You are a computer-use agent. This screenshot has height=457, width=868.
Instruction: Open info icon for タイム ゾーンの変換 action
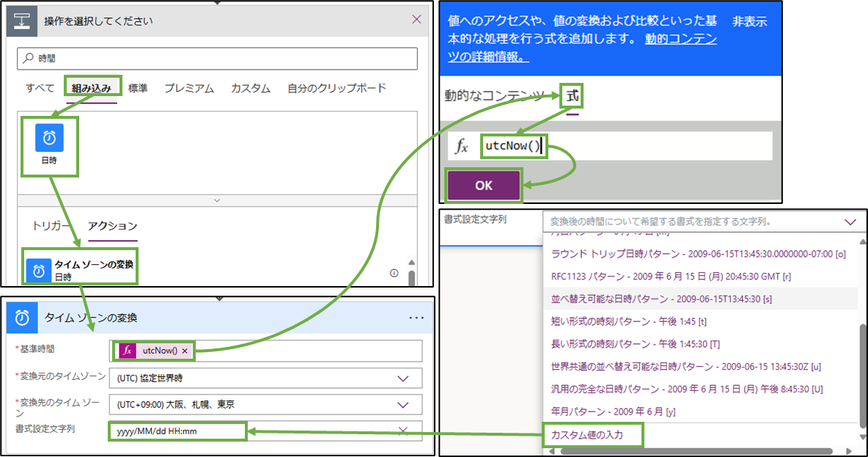pyautogui.click(x=394, y=273)
